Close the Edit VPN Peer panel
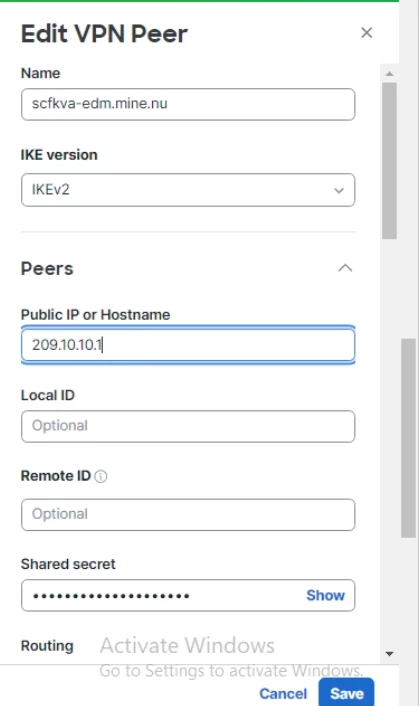 pos(367,32)
